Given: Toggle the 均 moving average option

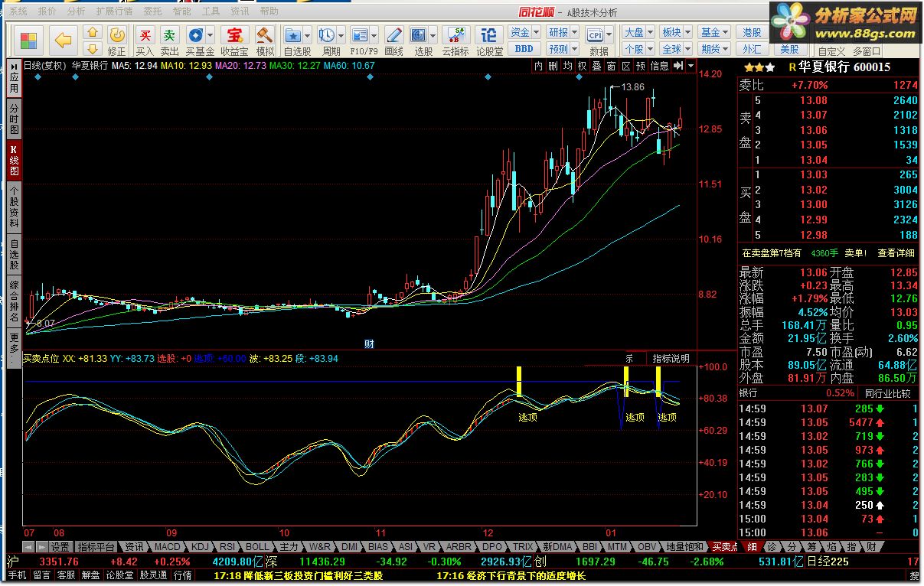Looking at the screenshot, I should click(x=567, y=67).
